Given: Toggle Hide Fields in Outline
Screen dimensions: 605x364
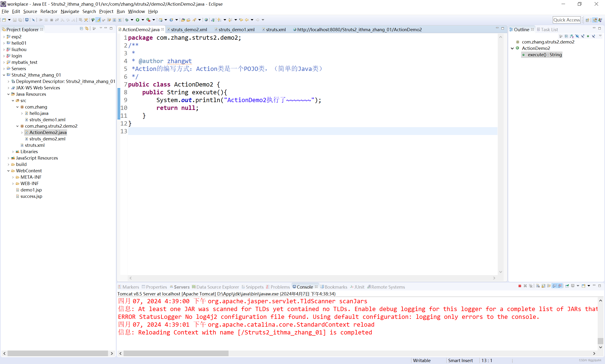Looking at the screenshot, I should click(x=577, y=36).
